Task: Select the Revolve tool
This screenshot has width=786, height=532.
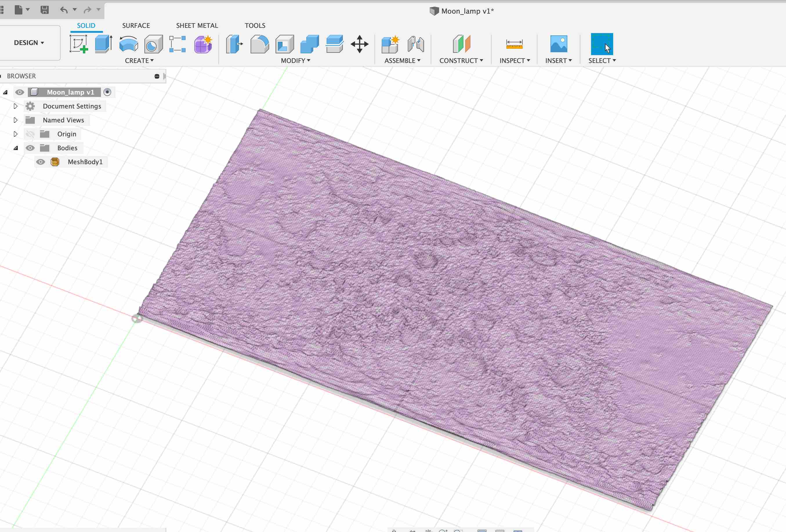Action: 128,44
